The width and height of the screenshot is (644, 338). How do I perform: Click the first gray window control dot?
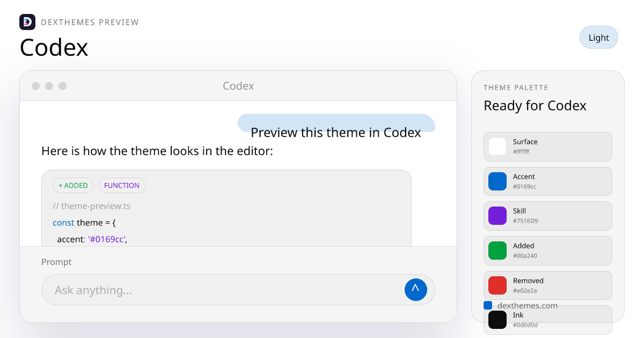(36, 86)
